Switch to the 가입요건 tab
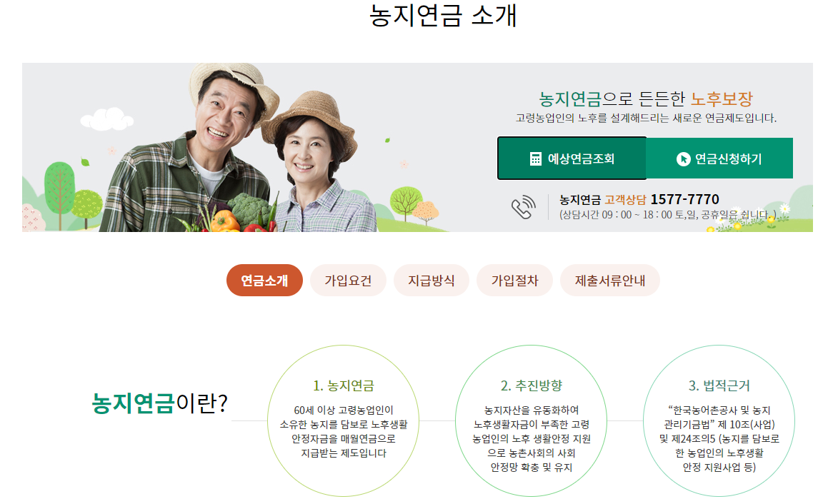 [x=348, y=281]
